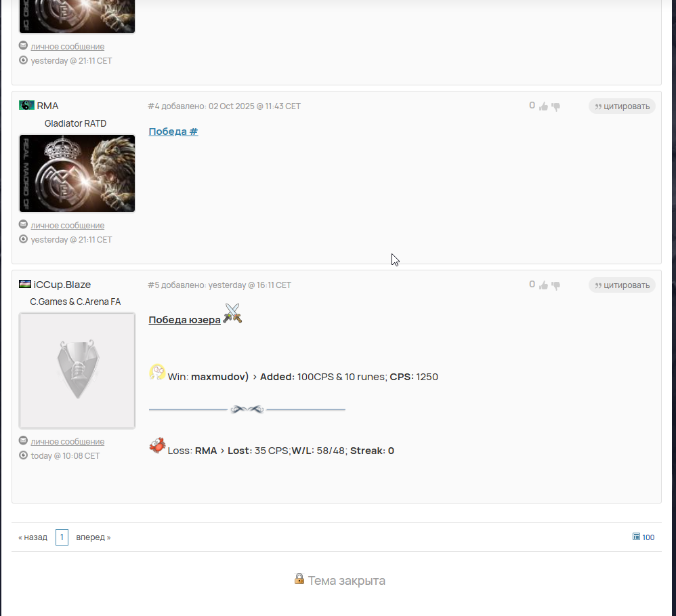This screenshot has height=616, width=676.
Task: Thumbs down post #5 by iCCup.Blaze
Action: pyautogui.click(x=555, y=285)
